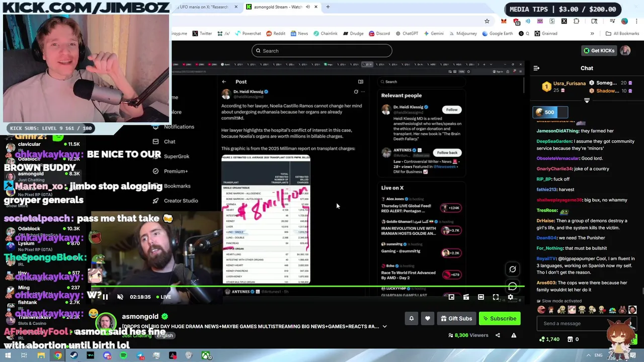
Task: Open Spotify from the taskbar
Action: coord(123,355)
